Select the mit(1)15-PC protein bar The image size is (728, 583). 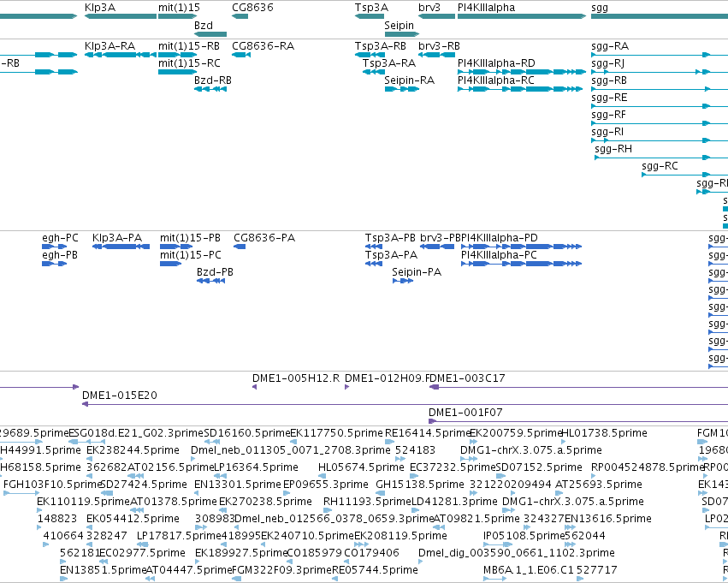[170, 264]
